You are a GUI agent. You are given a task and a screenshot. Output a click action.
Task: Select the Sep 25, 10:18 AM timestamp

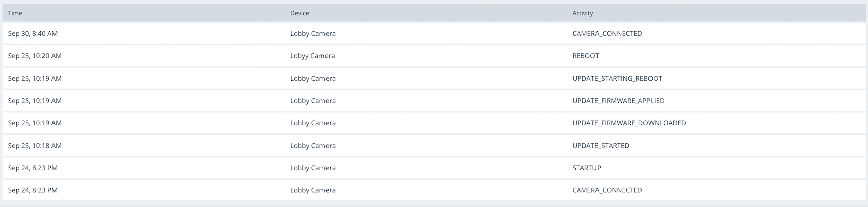pos(35,146)
